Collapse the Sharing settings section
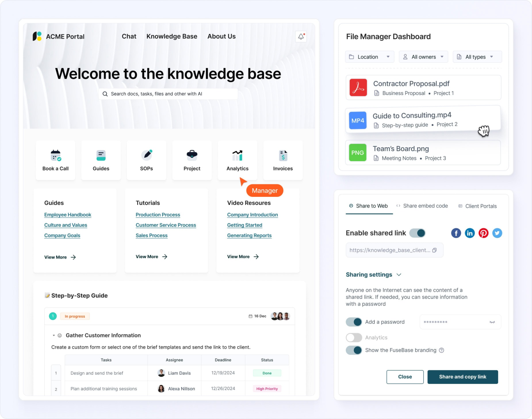 398,274
